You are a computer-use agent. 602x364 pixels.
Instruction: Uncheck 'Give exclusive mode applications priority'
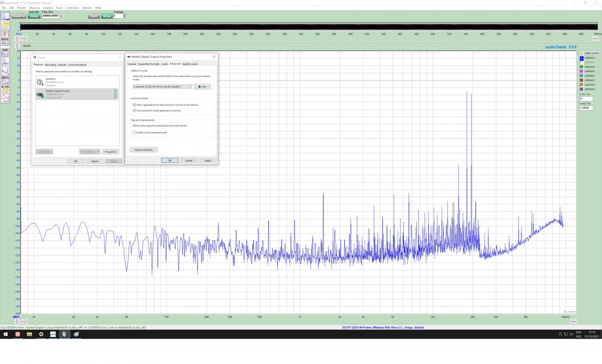[x=134, y=110]
